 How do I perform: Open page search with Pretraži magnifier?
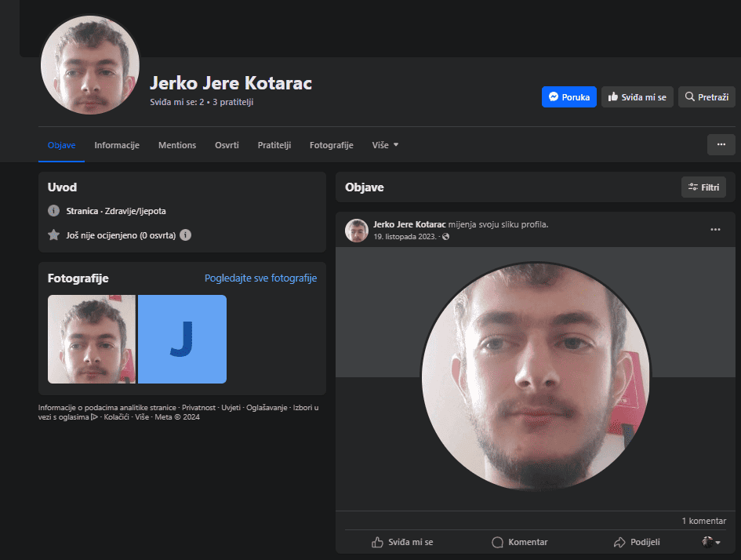(706, 97)
